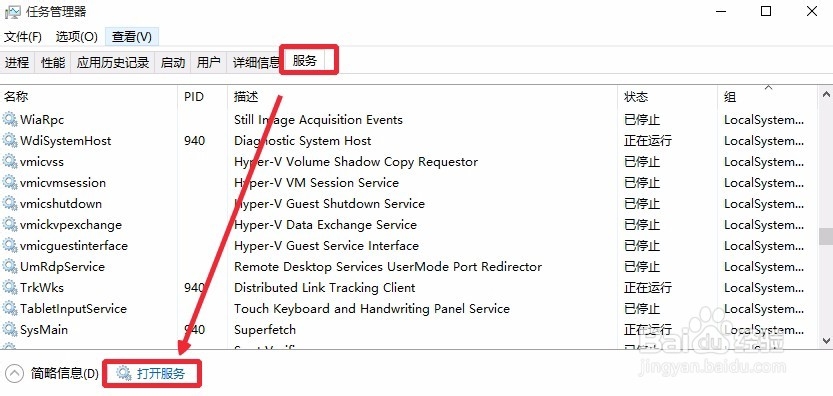Select the vmicguestinterface service name
This screenshot has width=833, height=396.
point(74,246)
